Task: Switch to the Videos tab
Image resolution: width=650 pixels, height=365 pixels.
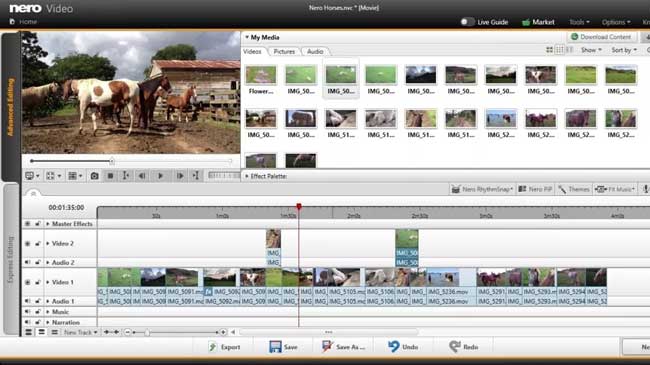Action: tap(252, 51)
